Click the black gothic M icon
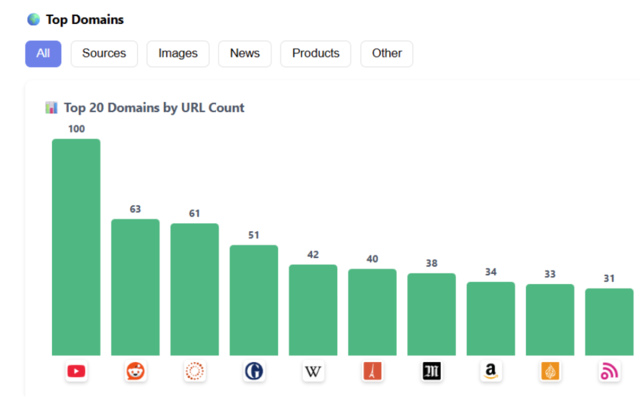 (x=431, y=372)
